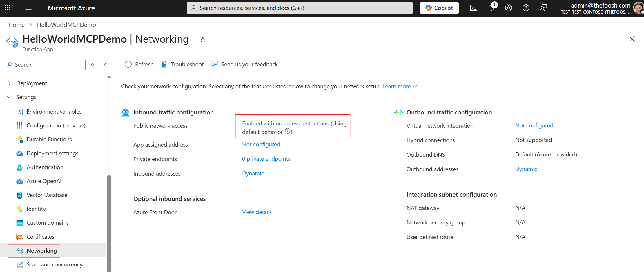Click the Refresh icon
644x272 pixels.
[x=128, y=64]
